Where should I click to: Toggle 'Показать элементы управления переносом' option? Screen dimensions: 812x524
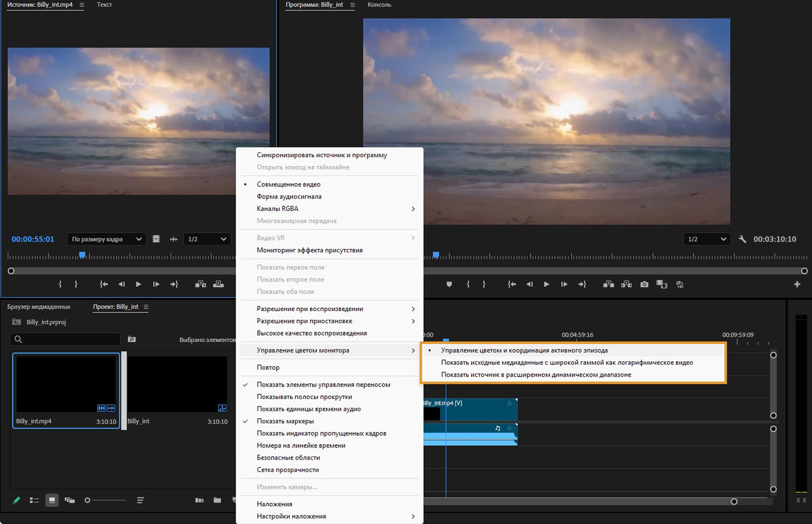coord(323,385)
